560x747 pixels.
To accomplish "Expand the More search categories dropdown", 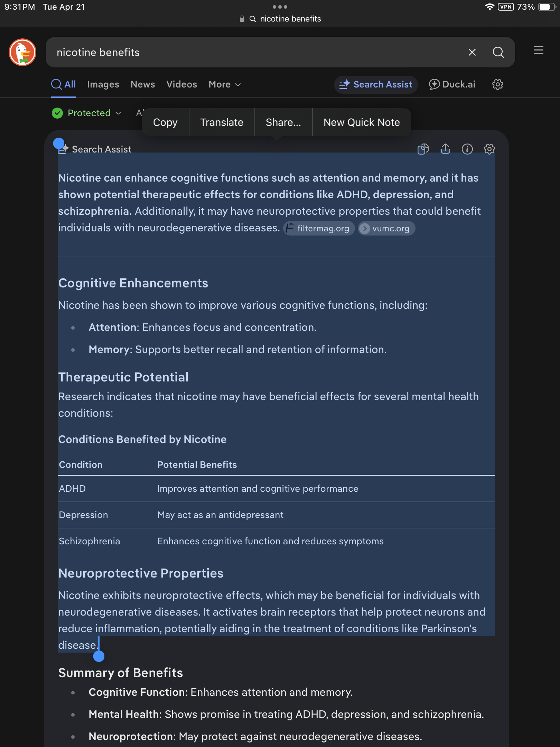I will point(224,84).
